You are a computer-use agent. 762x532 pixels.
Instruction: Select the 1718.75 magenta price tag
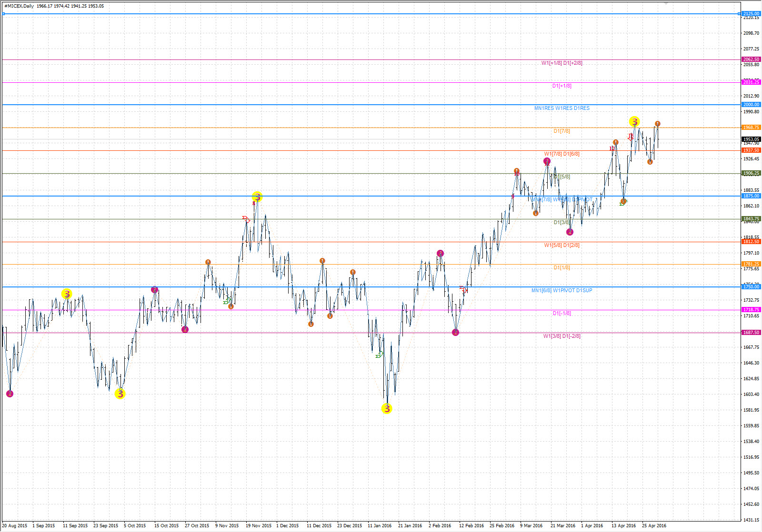tap(751, 310)
